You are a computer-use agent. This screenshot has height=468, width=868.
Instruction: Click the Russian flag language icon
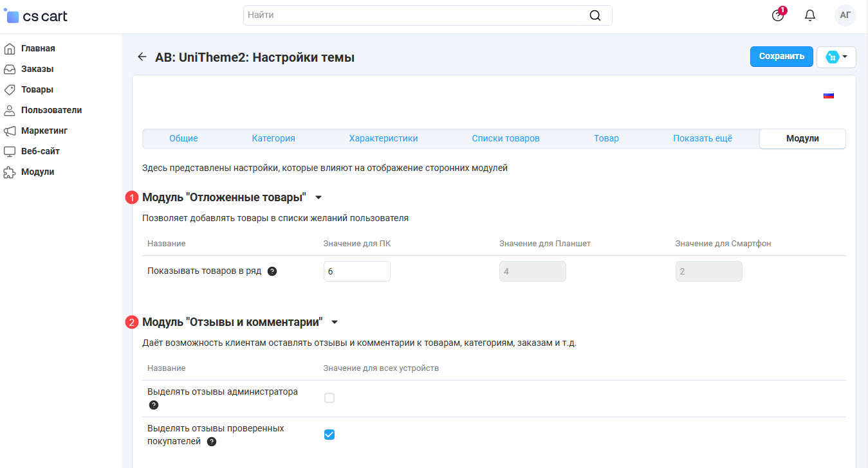828,96
